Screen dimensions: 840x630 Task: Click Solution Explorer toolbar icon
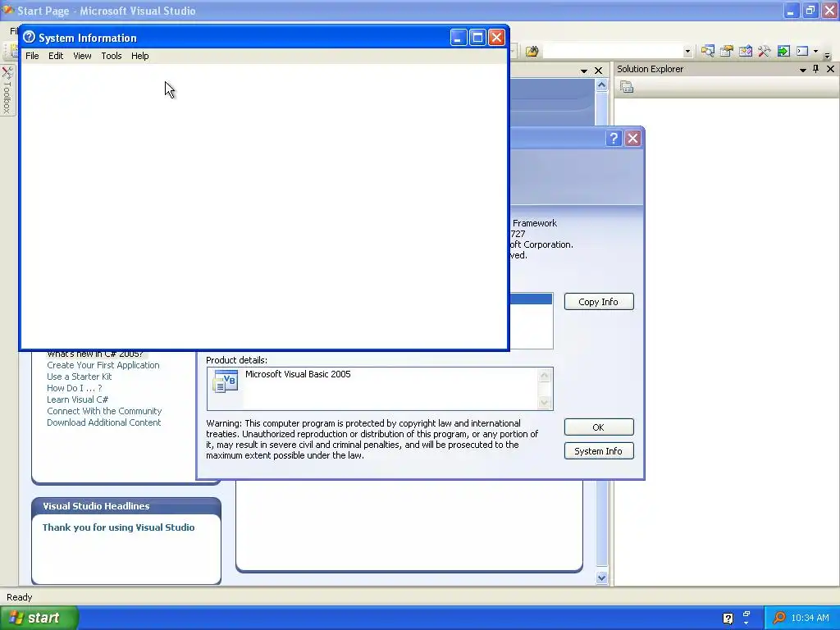pos(708,52)
